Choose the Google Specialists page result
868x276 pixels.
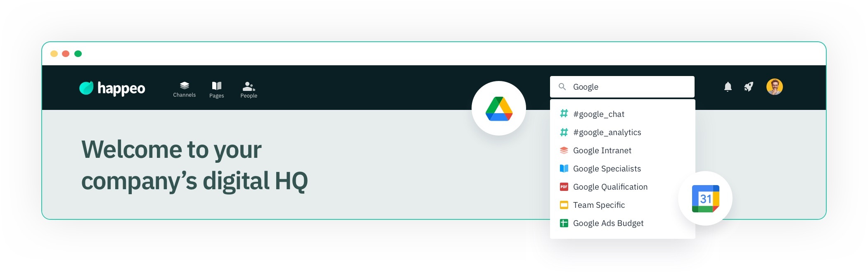pyautogui.click(x=622, y=169)
